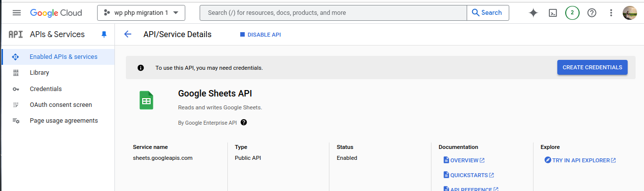Click the info icon in credentials banner
This screenshot has width=644, height=191.
pos(141,68)
